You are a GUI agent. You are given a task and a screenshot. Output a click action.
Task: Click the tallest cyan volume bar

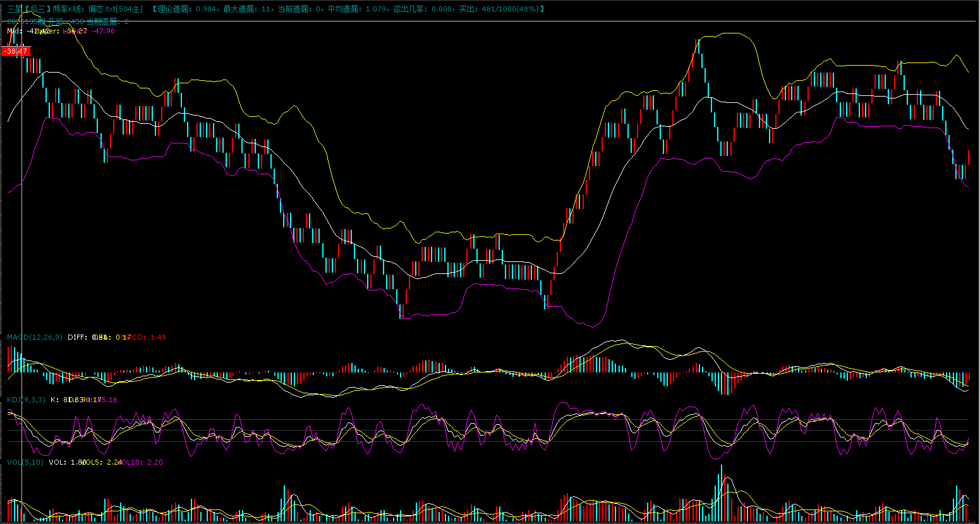(x=721, y=492)
